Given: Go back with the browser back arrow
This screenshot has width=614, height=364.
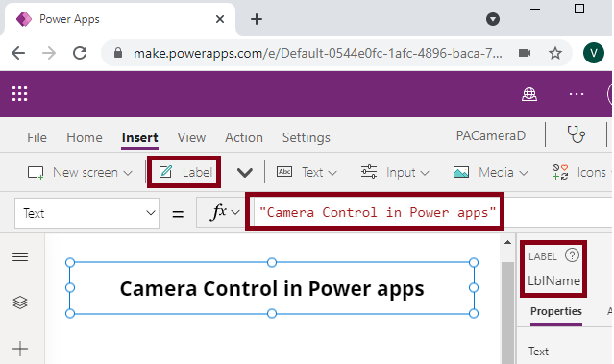Looking at the screenshot, I should 18,53.
